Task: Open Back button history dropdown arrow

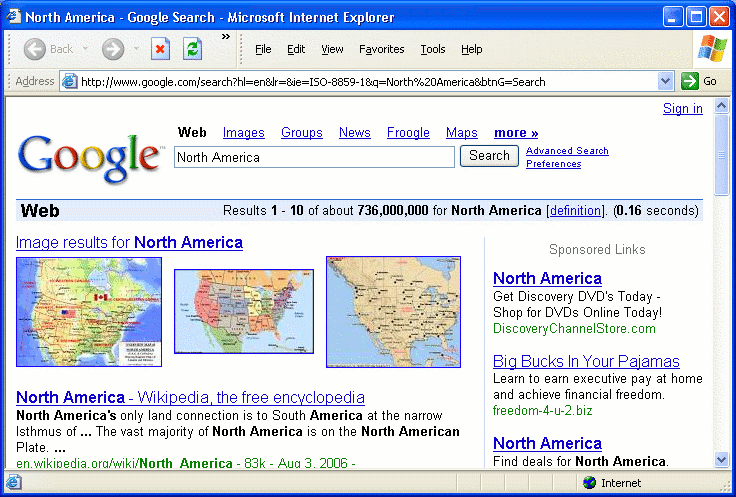Action: [85, 49]
